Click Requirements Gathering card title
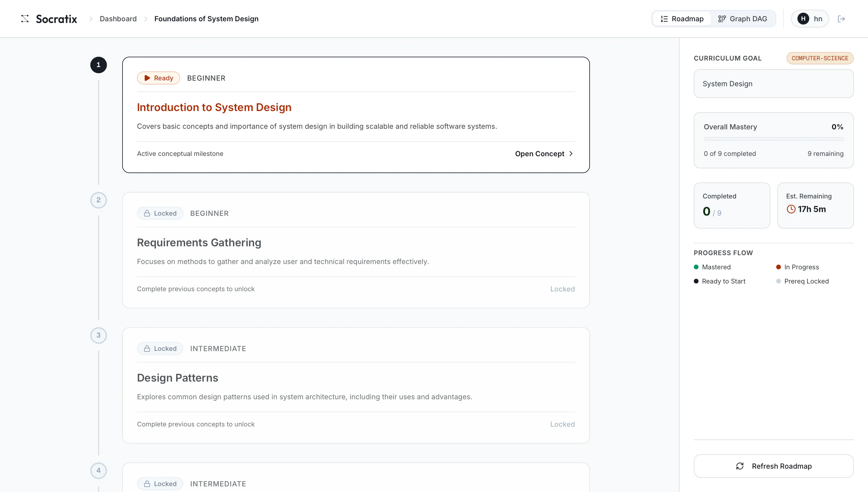The width and height of the screenshot is (868, 492). 199,243
